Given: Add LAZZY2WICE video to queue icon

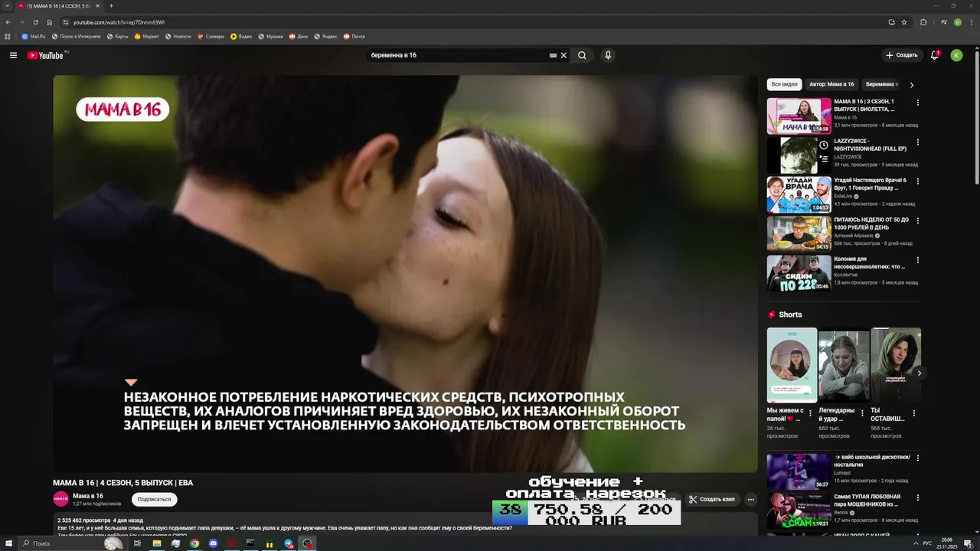Looking at the screenshot, I should click(824, 158).
